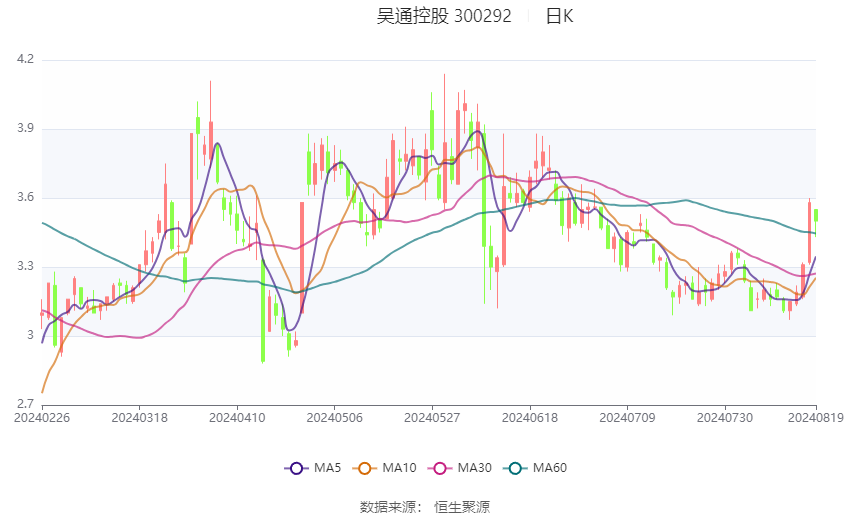Toggle the MA30 legend series

point(460,468)
